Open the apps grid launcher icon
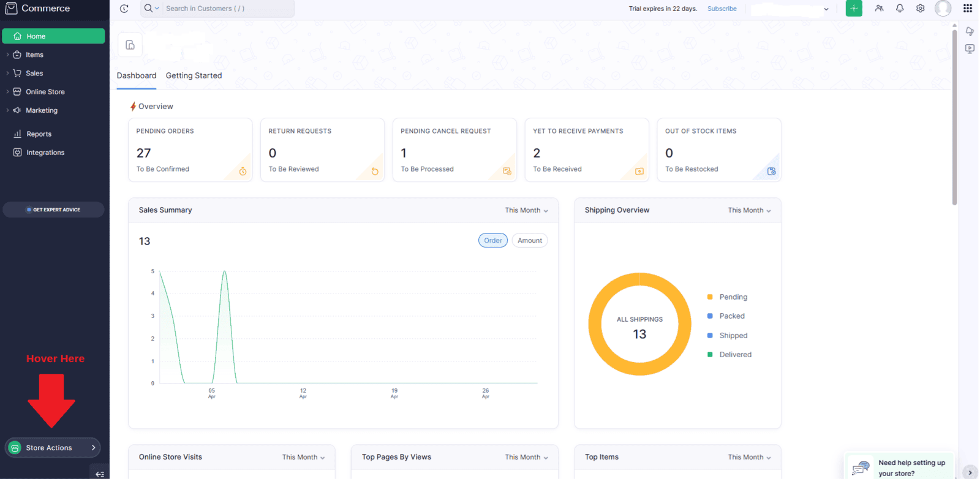 [x=967, y=9]
